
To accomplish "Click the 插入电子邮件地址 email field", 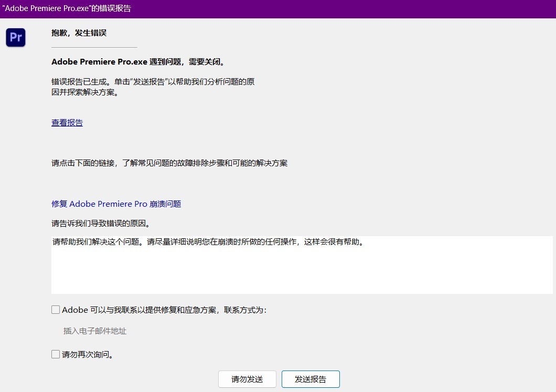I will [95, 331].
